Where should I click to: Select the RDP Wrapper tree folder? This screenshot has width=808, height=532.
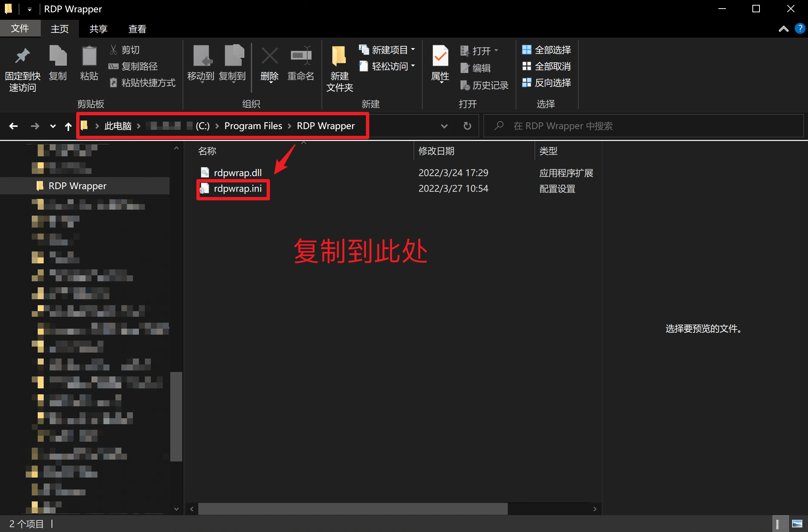click(x=85, y=186)
